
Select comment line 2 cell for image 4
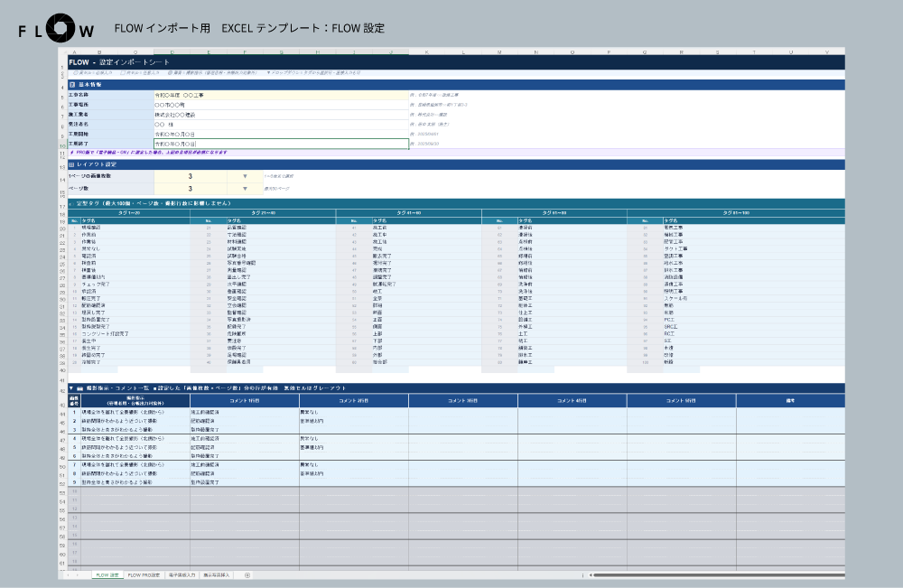pos(354,439)
